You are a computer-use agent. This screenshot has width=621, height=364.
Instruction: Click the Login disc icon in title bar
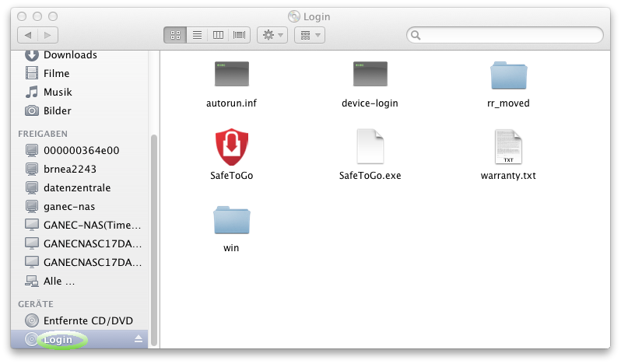pos(294,16)
